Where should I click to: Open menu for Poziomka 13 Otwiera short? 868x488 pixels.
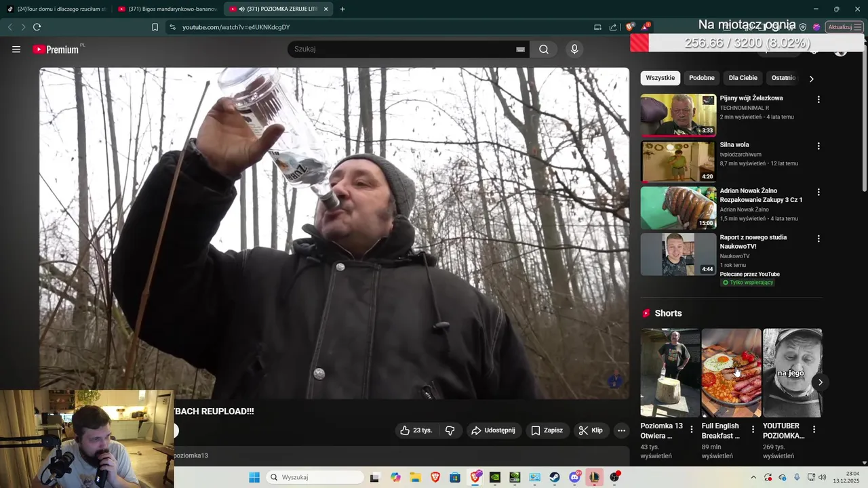point(692,429)
